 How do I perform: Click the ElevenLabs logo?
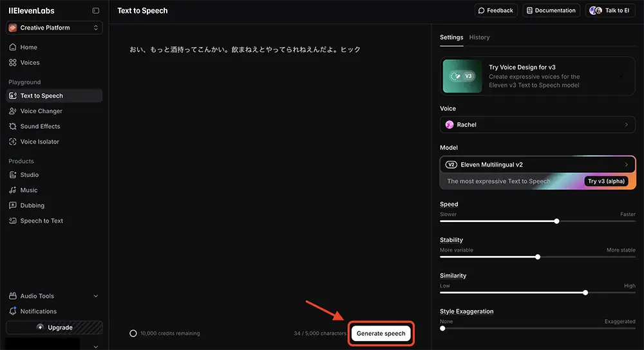pos(31,11)
